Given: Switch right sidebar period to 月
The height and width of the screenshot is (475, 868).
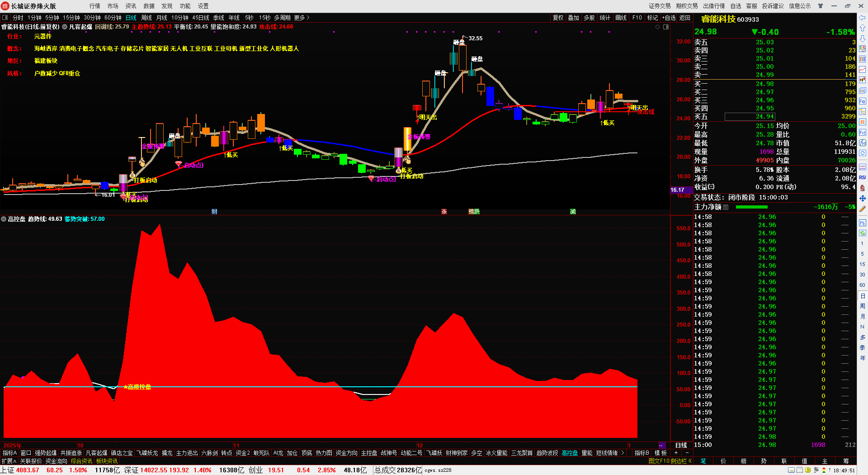Looking at the screenshot, I should (862, 317).
